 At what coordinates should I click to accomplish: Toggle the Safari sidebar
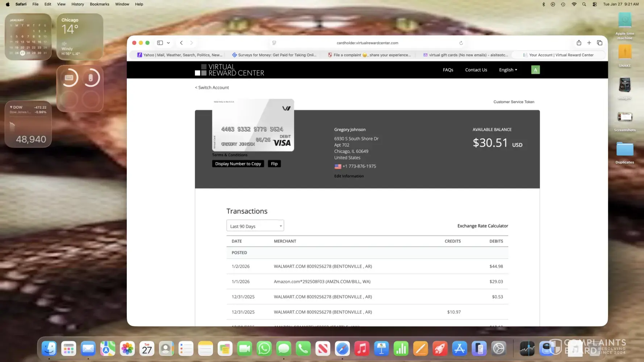160,43
